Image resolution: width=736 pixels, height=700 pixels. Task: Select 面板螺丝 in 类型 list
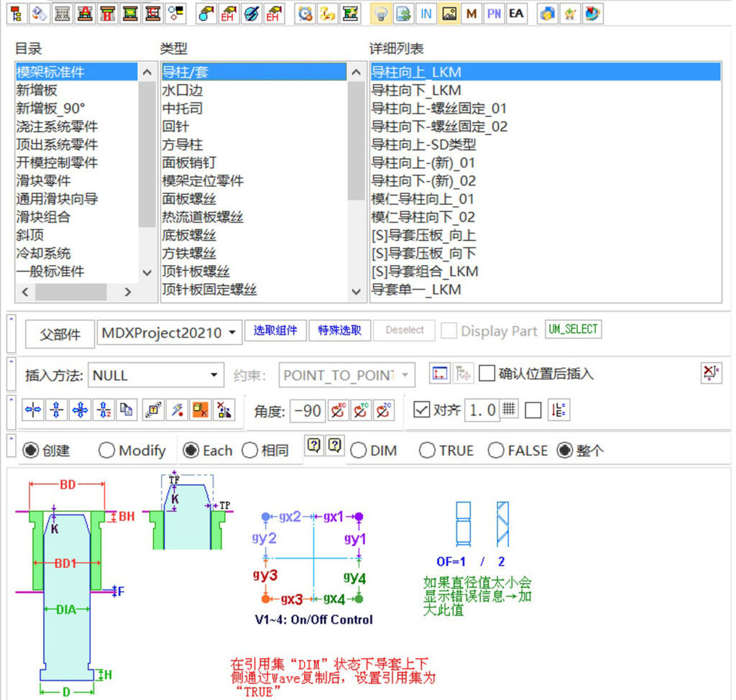pos(254,199)
